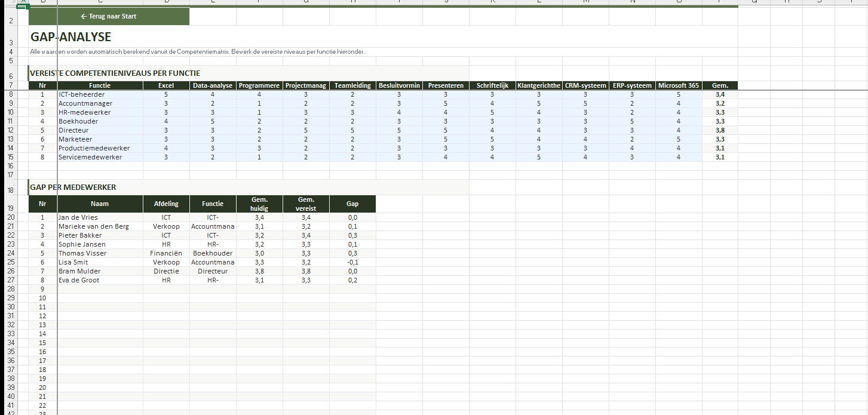Click Eva de Groot name cell
Viewport: 868px width, 415px height.
point(79,280)
